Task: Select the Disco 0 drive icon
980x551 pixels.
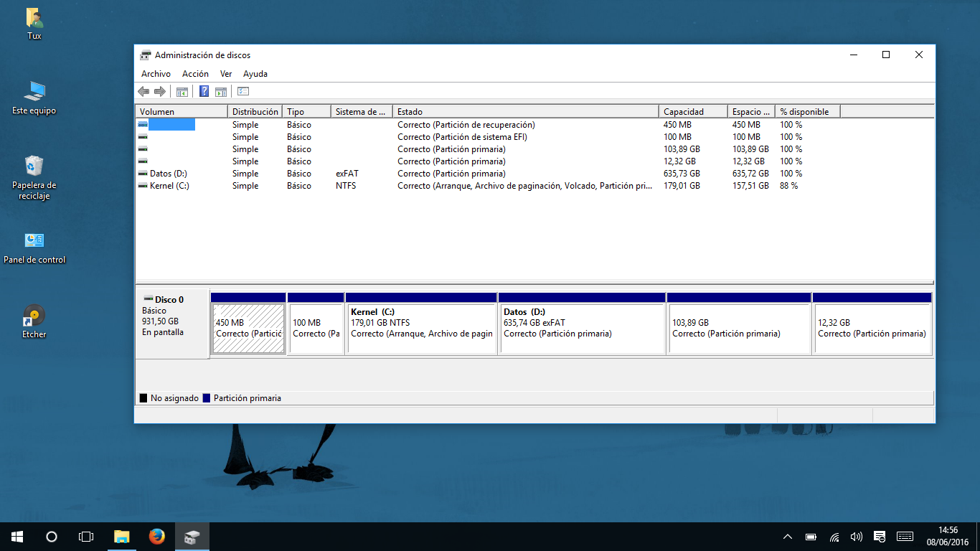Action: (149, 299)
